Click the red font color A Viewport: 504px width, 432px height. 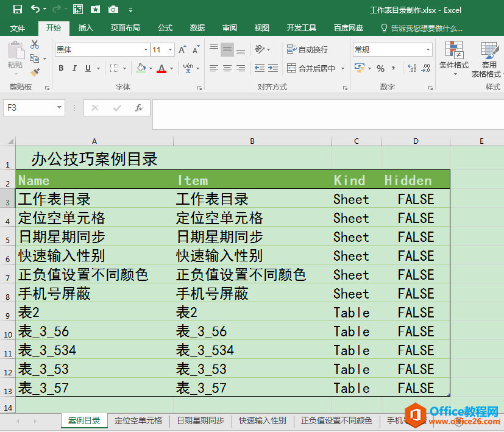pos(161,68)
